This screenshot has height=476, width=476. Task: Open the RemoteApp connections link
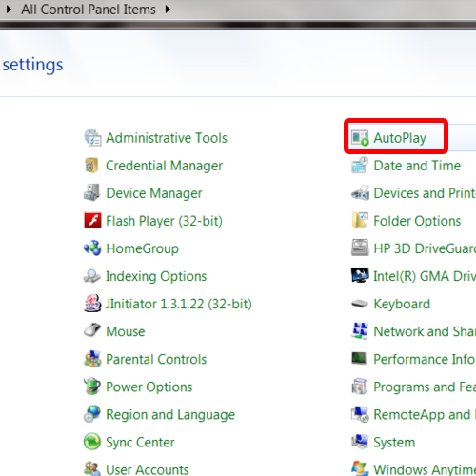coord(425,414)
